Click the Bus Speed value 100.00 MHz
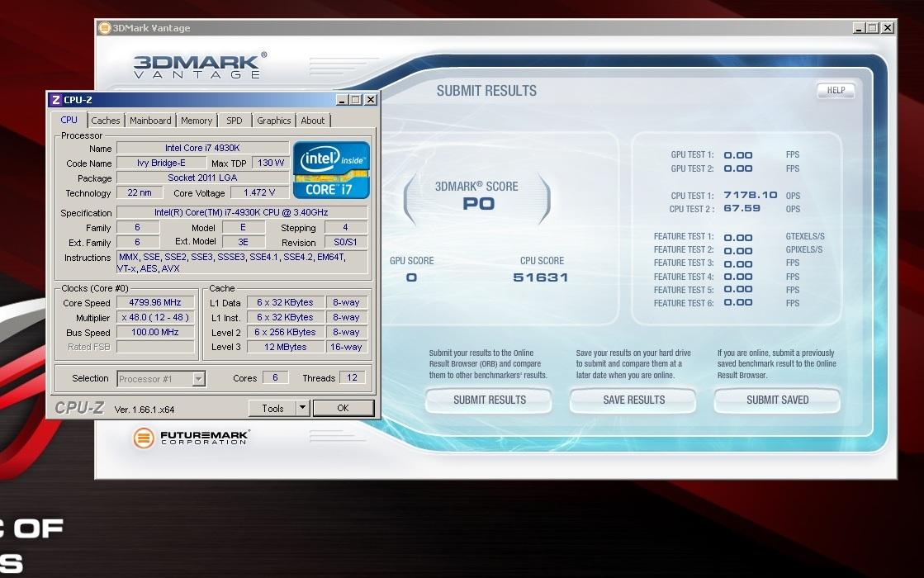 coord(155,332)
